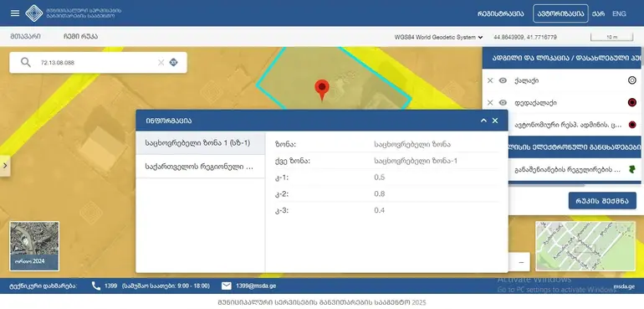This screenshot has width=644, height=309.
Task: Select საცხოვრებელი ზონა 1 (სზ-1) tab
Action: [201, 143]
